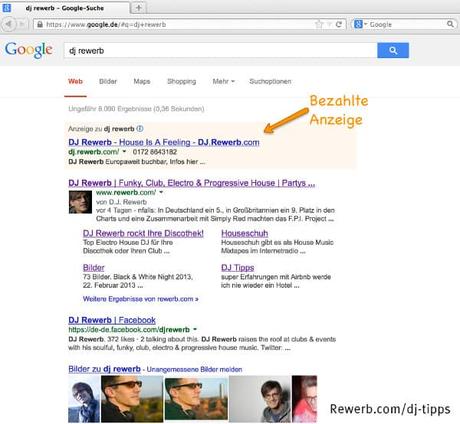
Task: Click the blue Google search button
Action: [393, 50]
